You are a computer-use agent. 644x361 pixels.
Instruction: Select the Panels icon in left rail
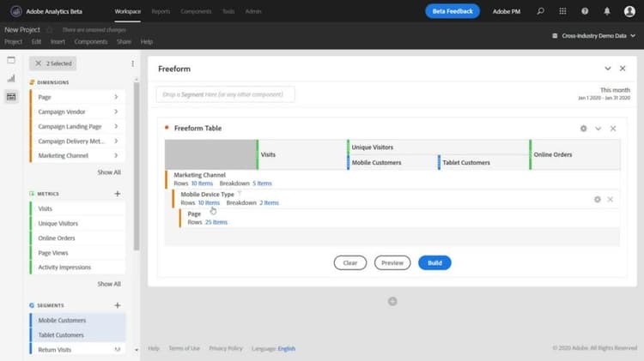11,60
